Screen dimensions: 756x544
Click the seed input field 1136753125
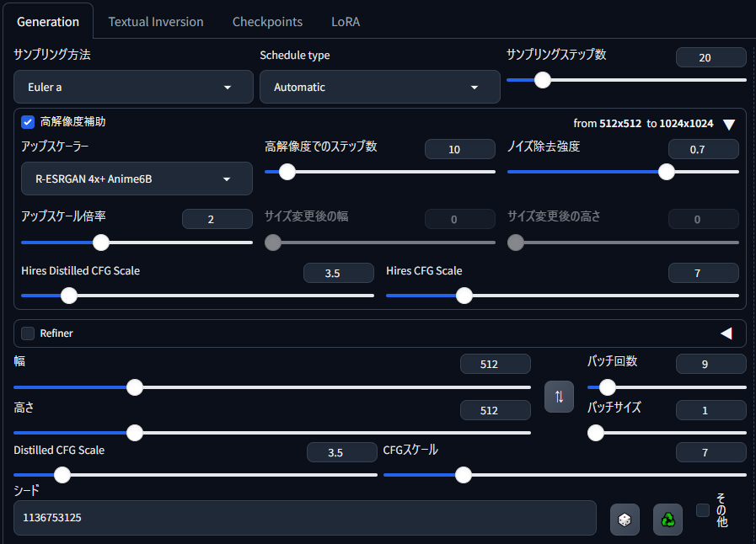click(x=305, y=518)
